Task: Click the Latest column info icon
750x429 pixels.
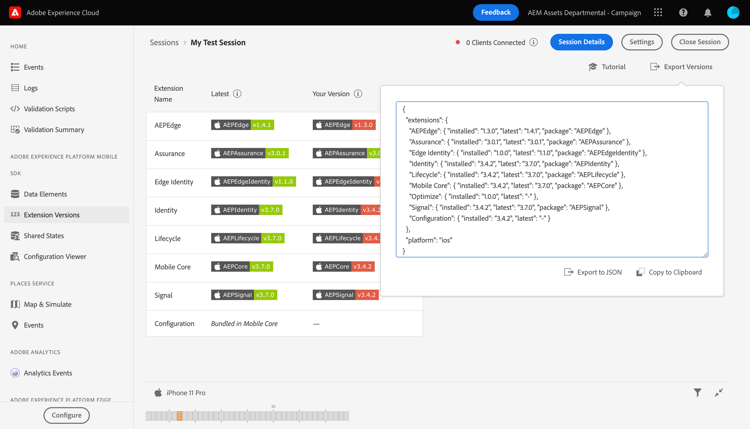Action: pyautogui.click(x=237, y=94)
